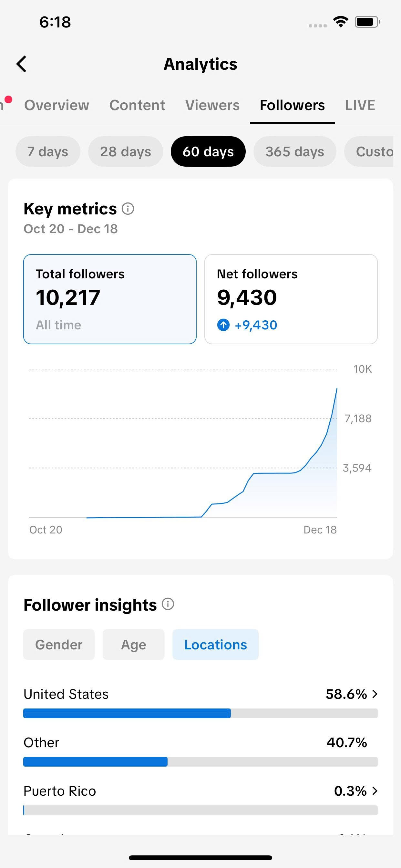Switch range to 365 days
This screenshot has width=401, height=868.
[x=294, y=152]
